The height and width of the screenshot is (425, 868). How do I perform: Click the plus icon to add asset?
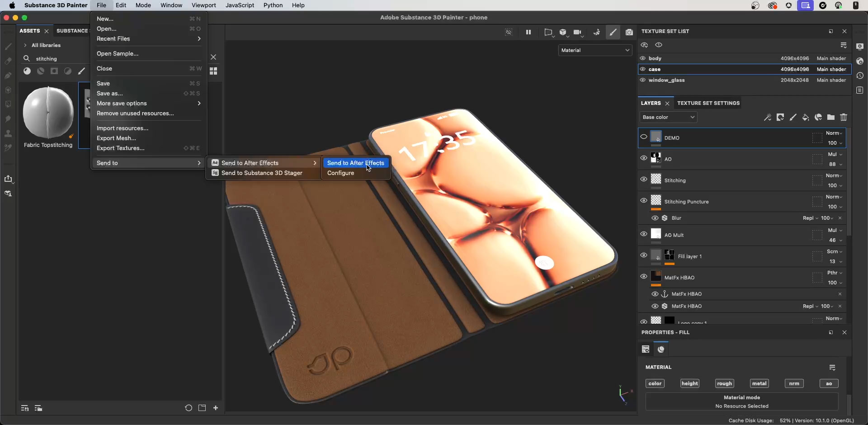(x=216, y=408)
